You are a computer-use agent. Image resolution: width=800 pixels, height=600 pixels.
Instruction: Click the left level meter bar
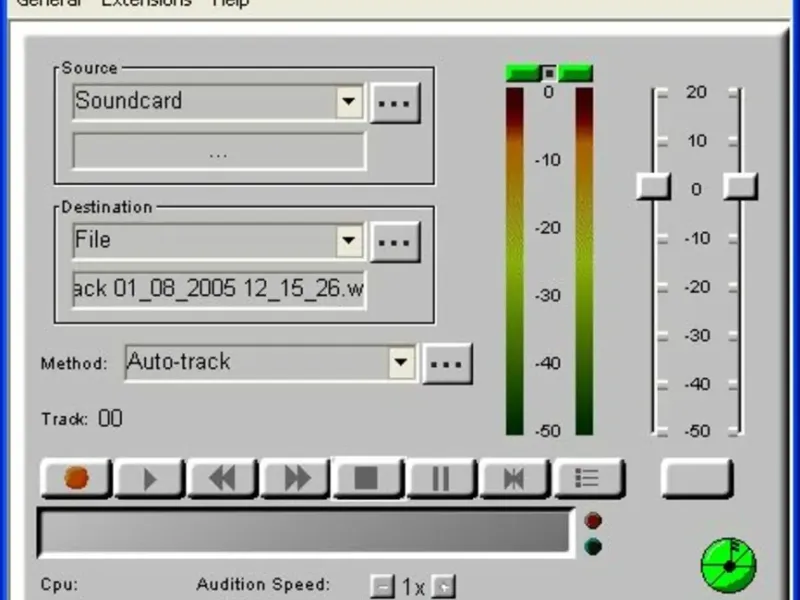coord(515,261)
